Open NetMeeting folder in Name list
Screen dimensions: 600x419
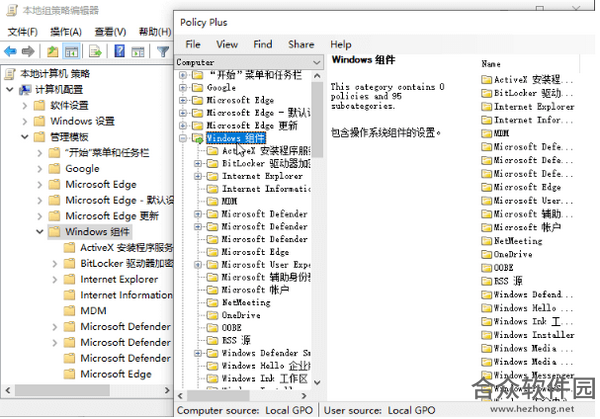(x=518, y=241)
